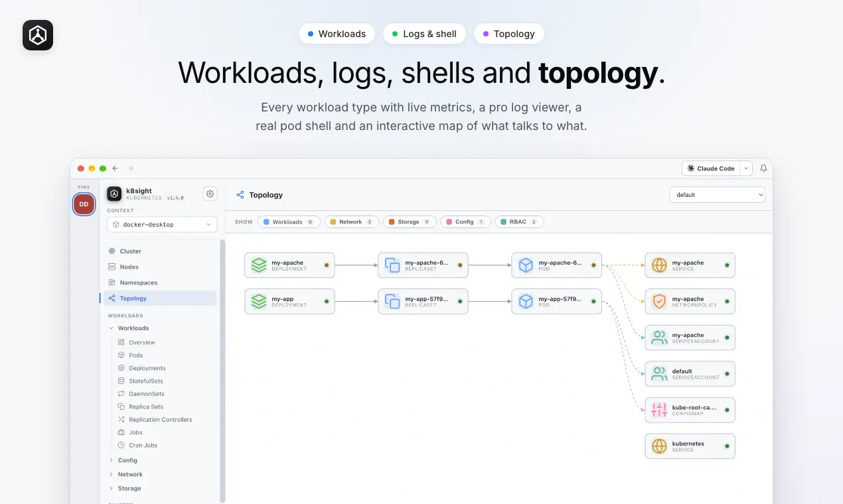This screenshot has width=843, height=504.
Task: Click the default serviceaccount users icon
Action: (x=659, y=374)
